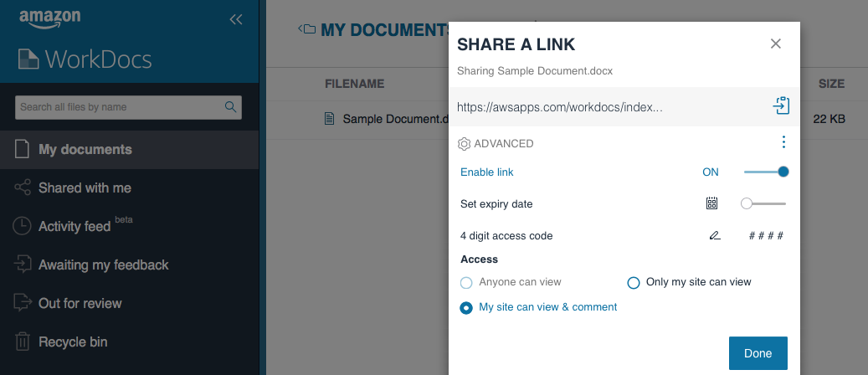Image resolution: width=868 pixels, height=375 pixels.
Task: Toggle the Set expiry date switch
Action: 763,203
